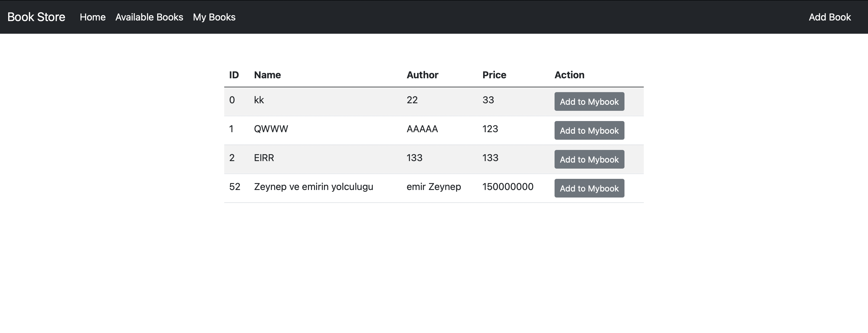Add book 'kk' to Mybook
868x333 pixels.
point(589,101)
